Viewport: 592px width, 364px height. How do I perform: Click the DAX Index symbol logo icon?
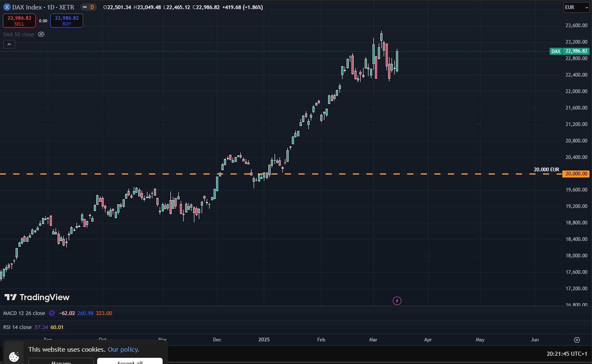tap(7, 7)
